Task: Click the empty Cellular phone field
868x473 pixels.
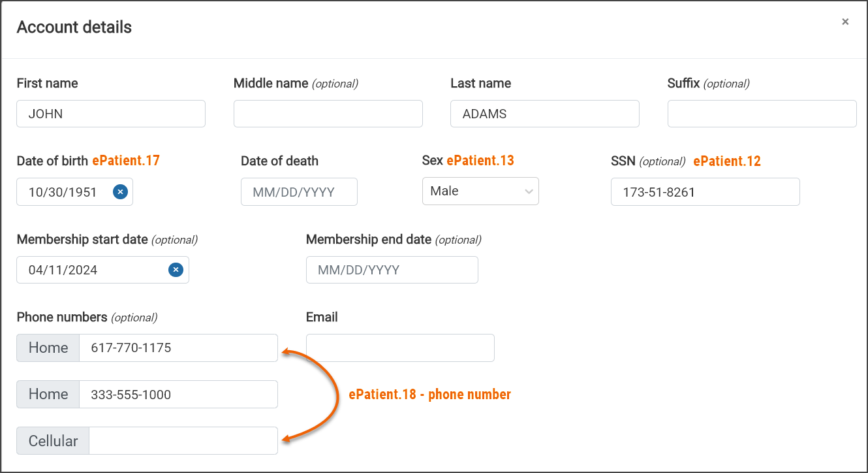Action: pos(183,441)
